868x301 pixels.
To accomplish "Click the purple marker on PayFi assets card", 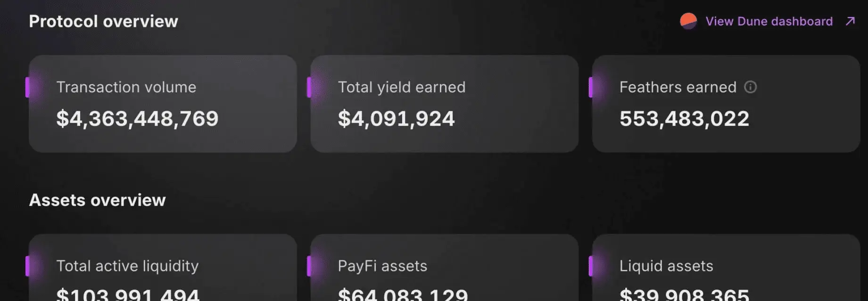I will coord(309,266).
